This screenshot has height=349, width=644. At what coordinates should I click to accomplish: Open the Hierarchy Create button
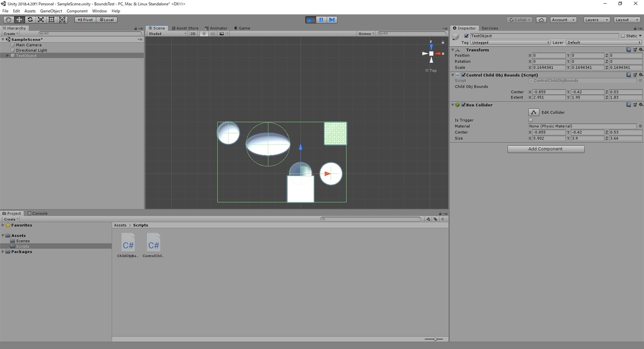pyautogui.click(x=10, y=34)
